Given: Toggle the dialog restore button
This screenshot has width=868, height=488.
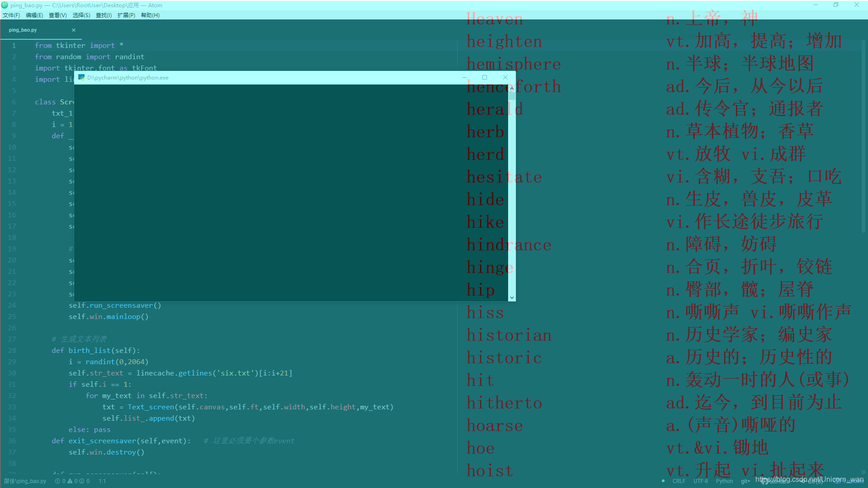Looking at the screenshot, I should (484, 77).
